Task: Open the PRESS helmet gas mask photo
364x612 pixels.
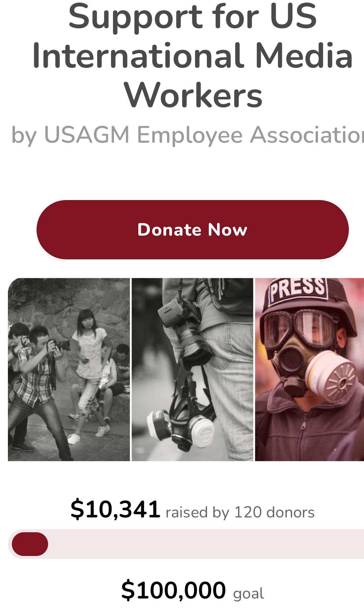Action: 310,369
